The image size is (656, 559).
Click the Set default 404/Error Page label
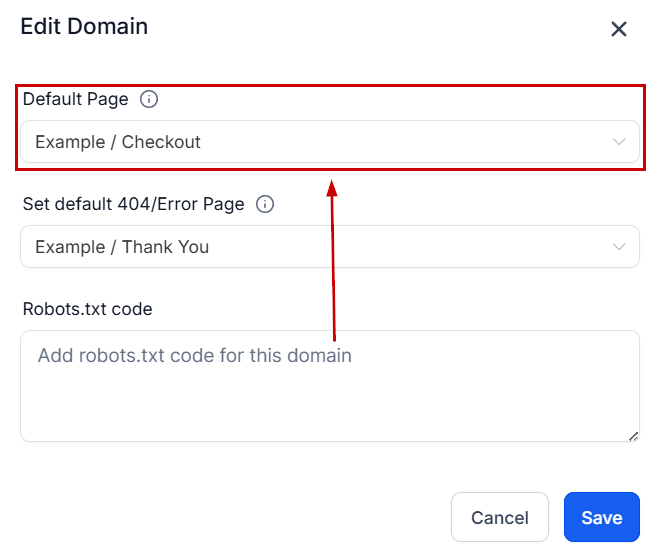tap(133, 204)
